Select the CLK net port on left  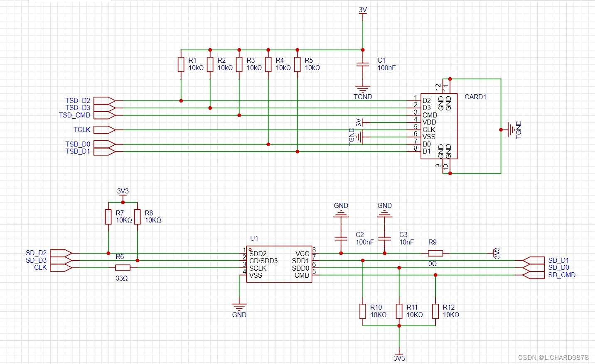(x=61, y=268)
